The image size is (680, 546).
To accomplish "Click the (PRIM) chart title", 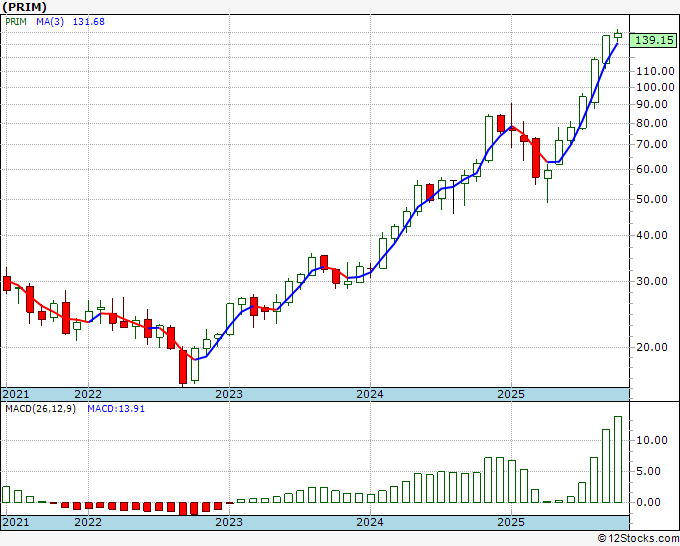I will coord(25,7).
